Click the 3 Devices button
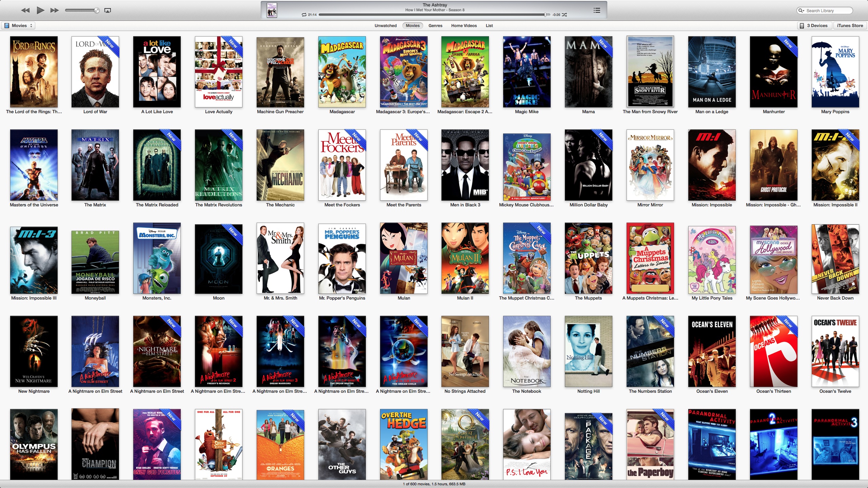The height and width of the screenshot is (488, 868). (814, 25)
